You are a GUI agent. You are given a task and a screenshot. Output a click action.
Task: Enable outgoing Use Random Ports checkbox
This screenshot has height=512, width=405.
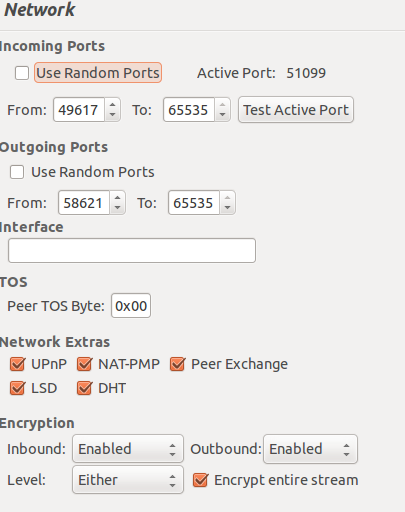tap(17, 172)
